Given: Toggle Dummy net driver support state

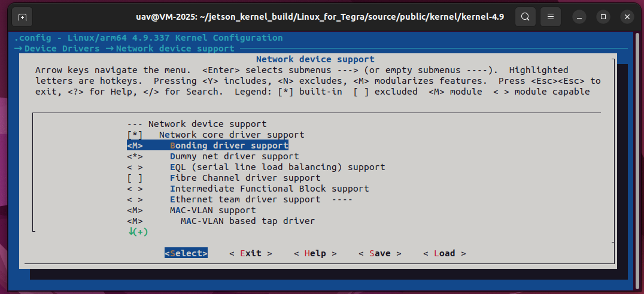Looking at the screenshot, I should click(x=135, y=156).
